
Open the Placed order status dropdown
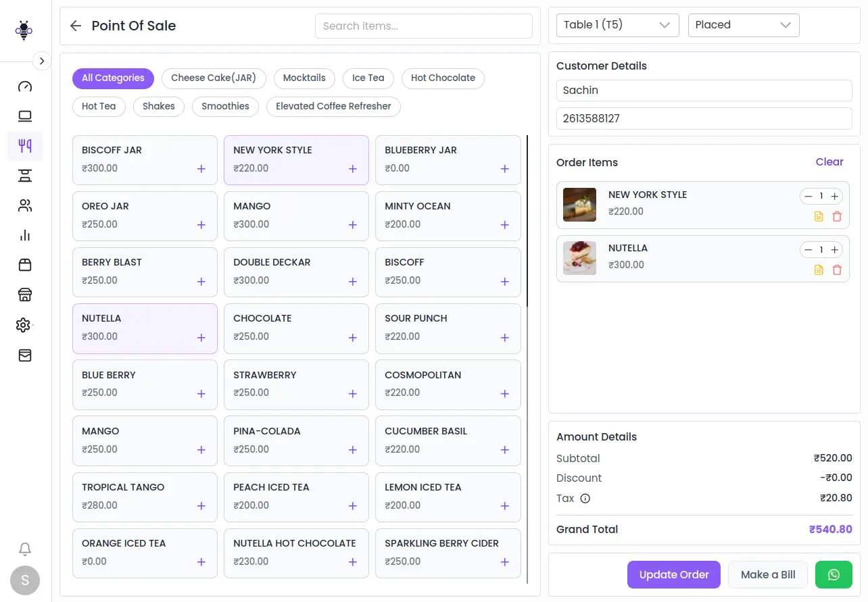click(743, 25)
